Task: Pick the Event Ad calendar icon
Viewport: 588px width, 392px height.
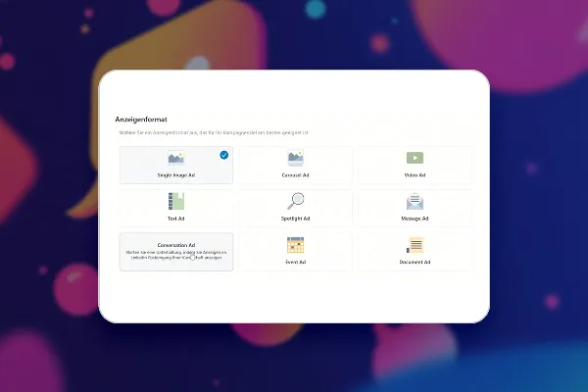Action: tap(296, 245)
